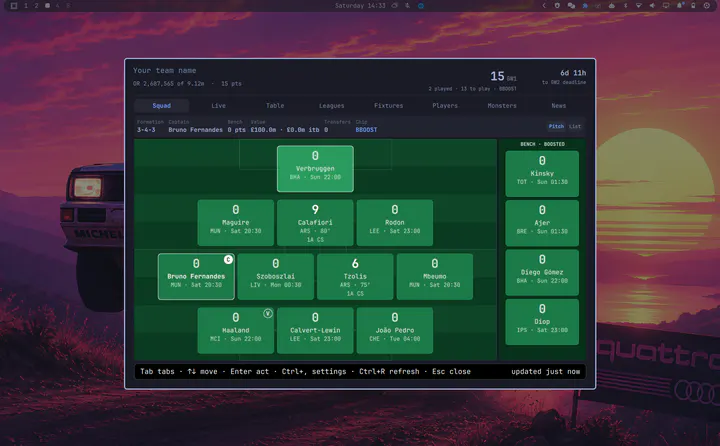Open the Players tab
This screenshot has height=446, width=720.
click(445, 106)
